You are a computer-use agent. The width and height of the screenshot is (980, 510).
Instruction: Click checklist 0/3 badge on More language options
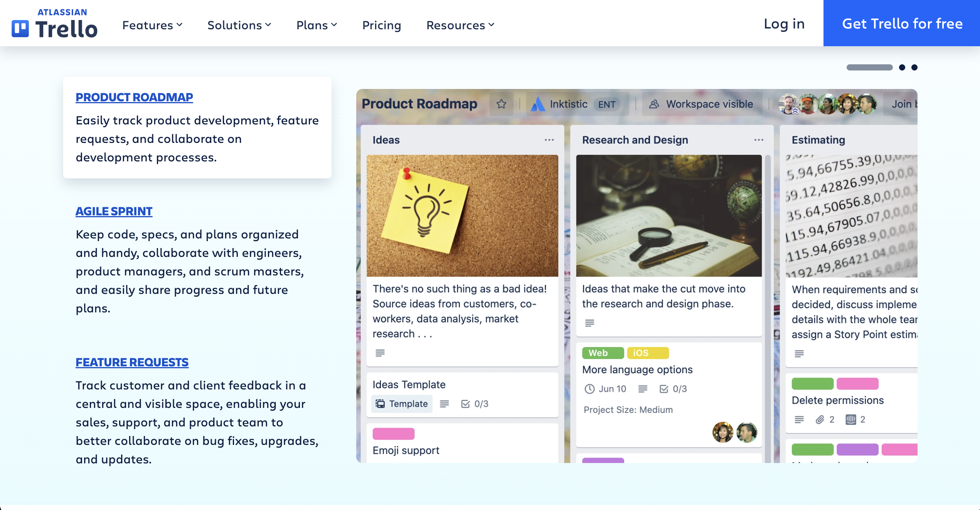click(x=673, y=389)
